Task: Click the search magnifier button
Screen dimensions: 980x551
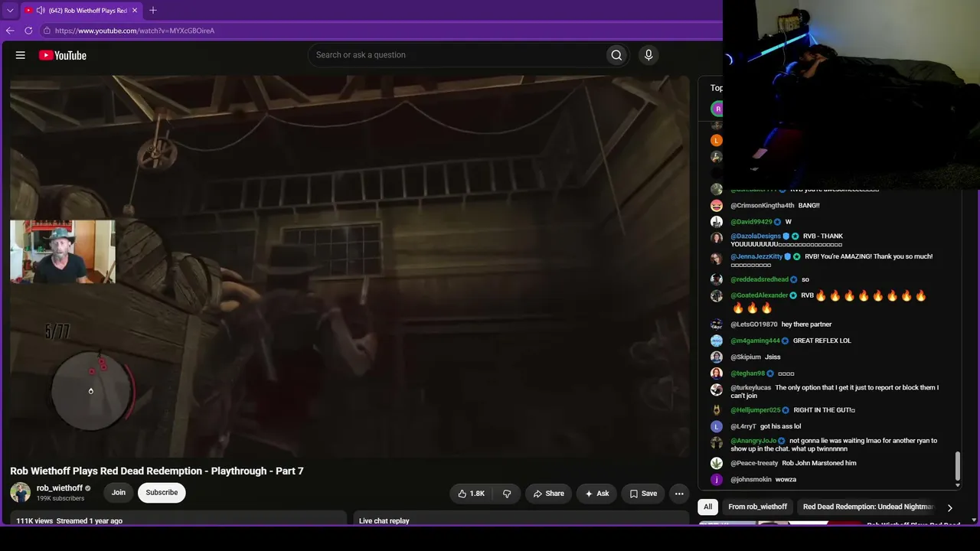Action: coord(616,55)
